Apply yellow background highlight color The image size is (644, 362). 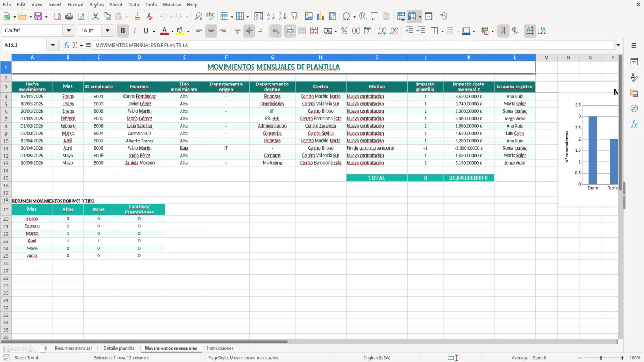pyautogui.click(x=180, y=31)
